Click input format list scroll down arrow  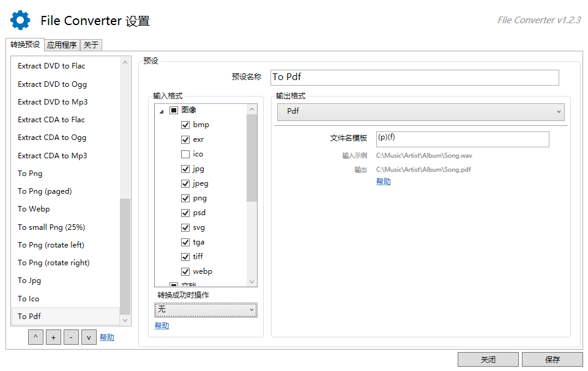(x=252, y=282)
